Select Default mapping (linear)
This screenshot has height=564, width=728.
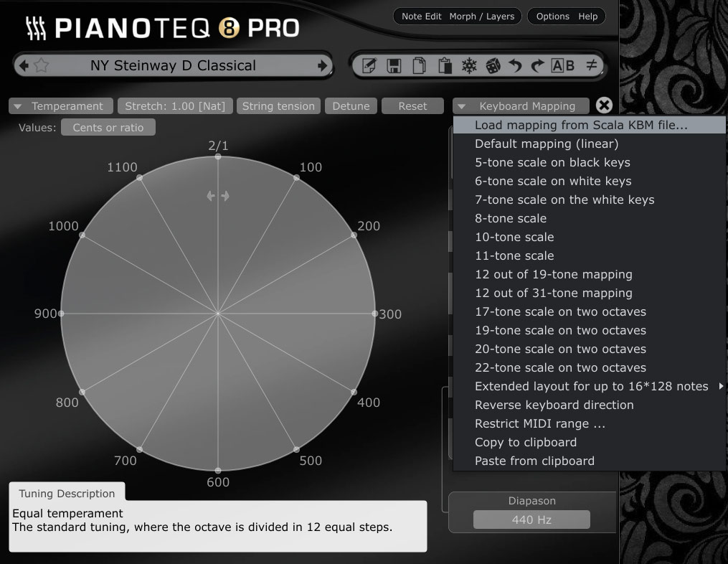pos(589,144)
